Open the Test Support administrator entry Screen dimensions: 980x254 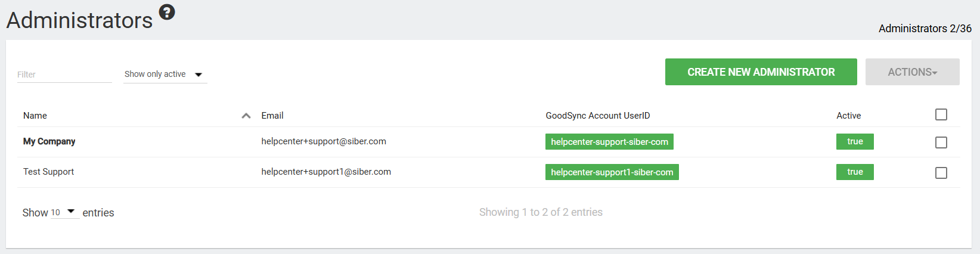point(48,172)
